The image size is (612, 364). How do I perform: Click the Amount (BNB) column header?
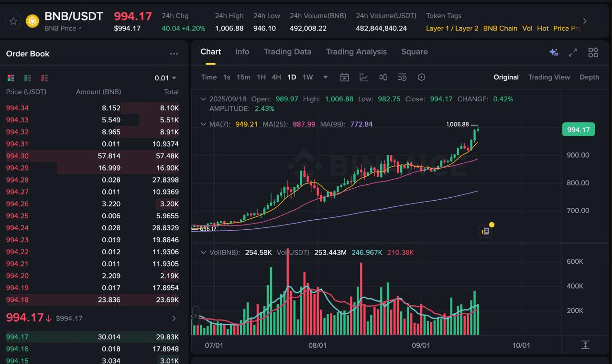click(x=98, y=92)
